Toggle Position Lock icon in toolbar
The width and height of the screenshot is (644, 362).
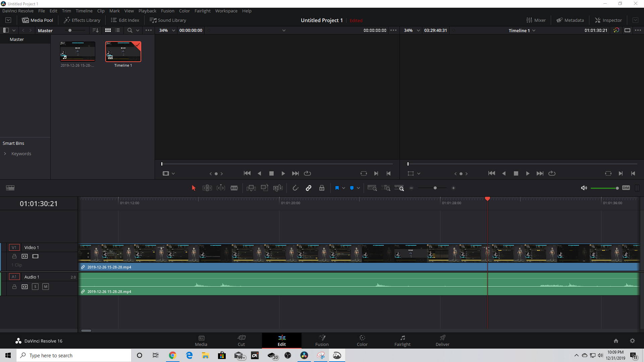click(322, 188)
